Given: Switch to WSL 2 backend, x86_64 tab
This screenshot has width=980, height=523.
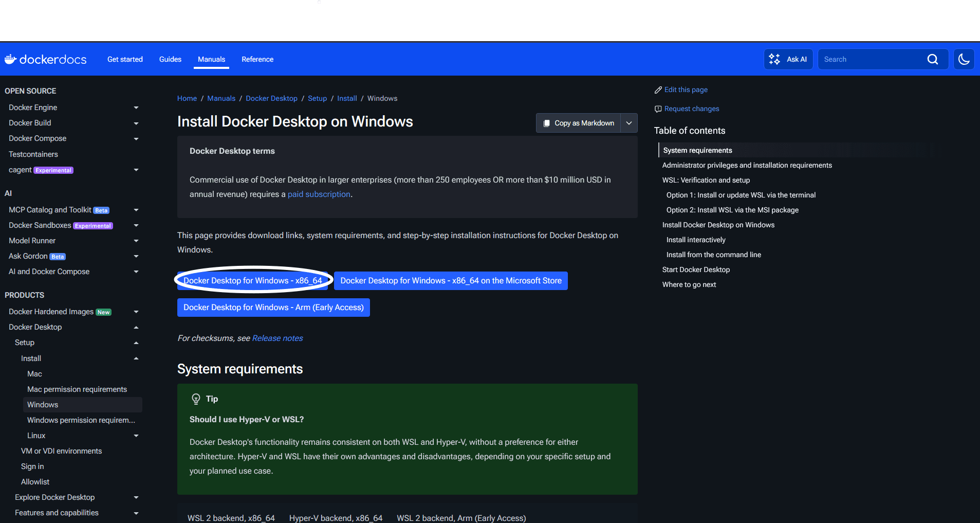Looking at the screenshot, I should point(231,518).
